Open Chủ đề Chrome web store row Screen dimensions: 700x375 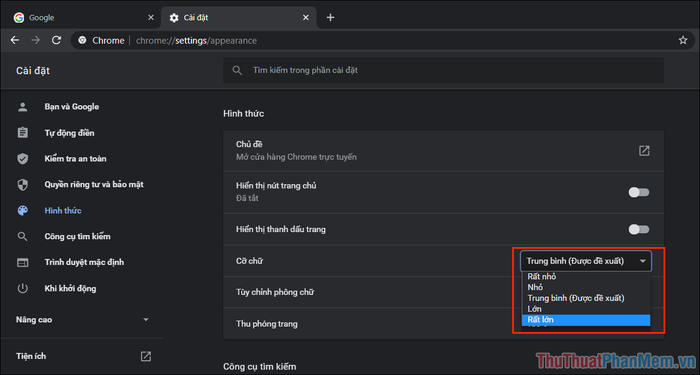[443, 151]
